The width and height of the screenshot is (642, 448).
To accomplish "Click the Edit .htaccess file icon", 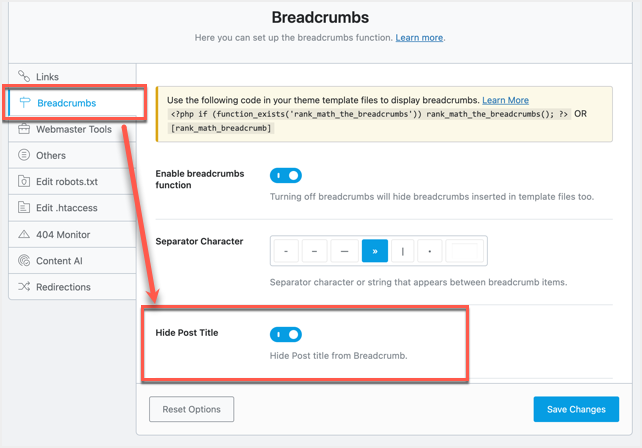I will click(25, 208).
